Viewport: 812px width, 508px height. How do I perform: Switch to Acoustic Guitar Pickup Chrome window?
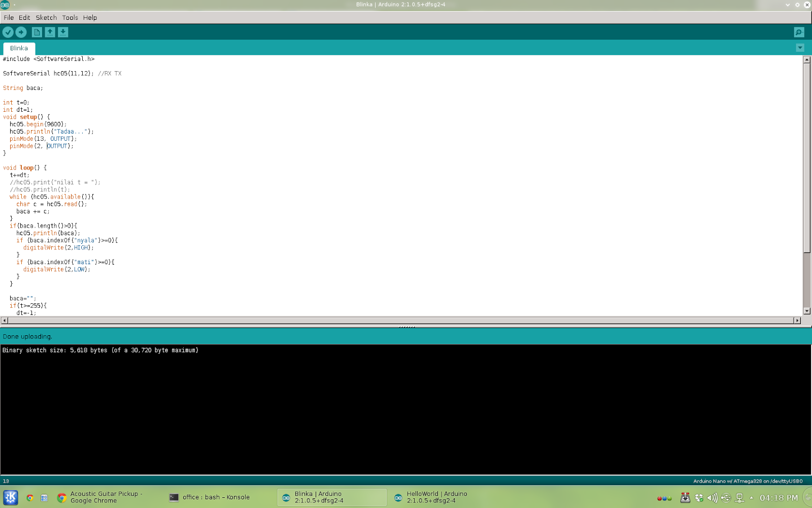107,497
